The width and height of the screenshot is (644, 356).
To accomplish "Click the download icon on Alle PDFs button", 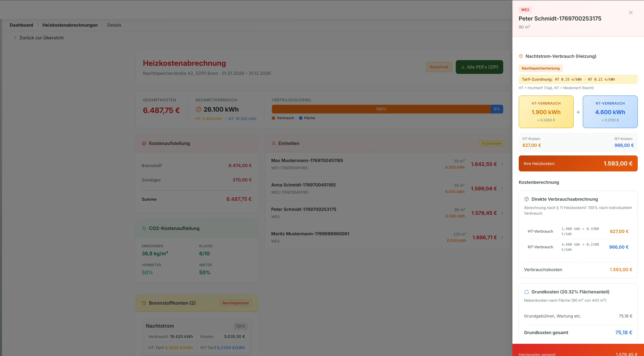I will coord(463,67).
